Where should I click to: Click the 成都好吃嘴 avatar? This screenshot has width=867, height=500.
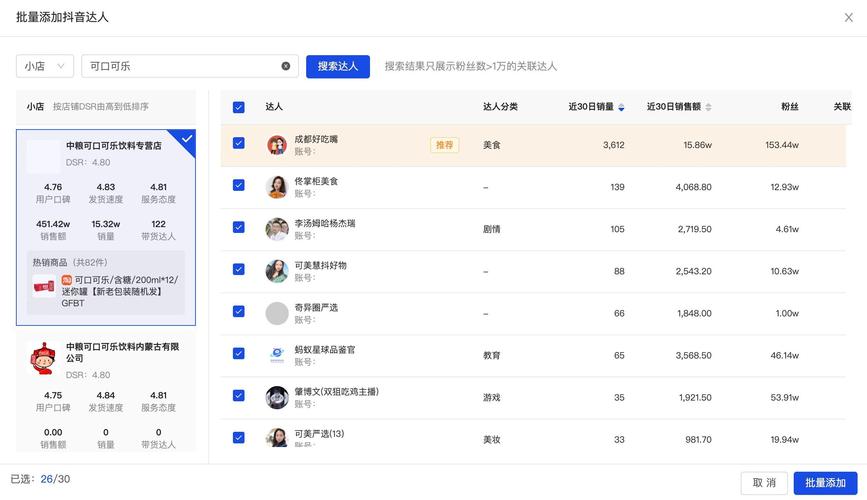point(277,145)
